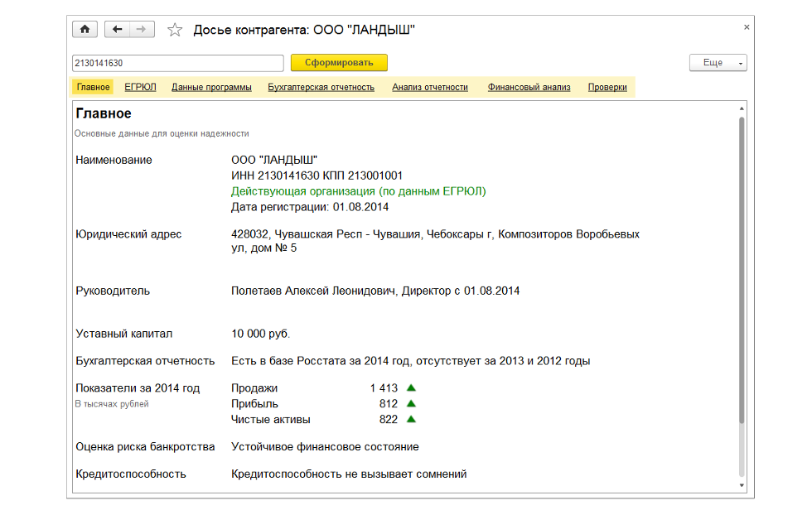
Task: Click green arrow beside Чистые активы
Action: [411, 419]
